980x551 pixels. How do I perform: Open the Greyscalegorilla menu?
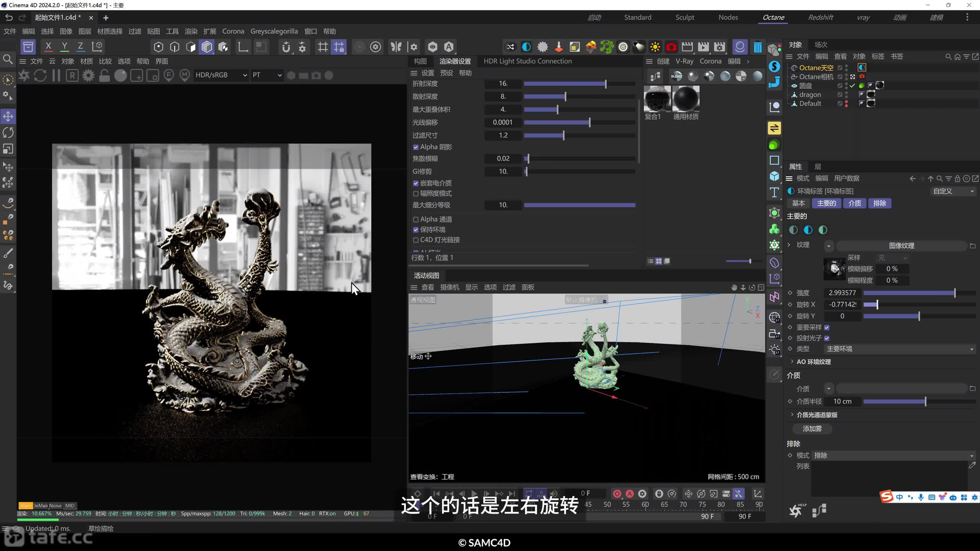click(x=274, y=31)
